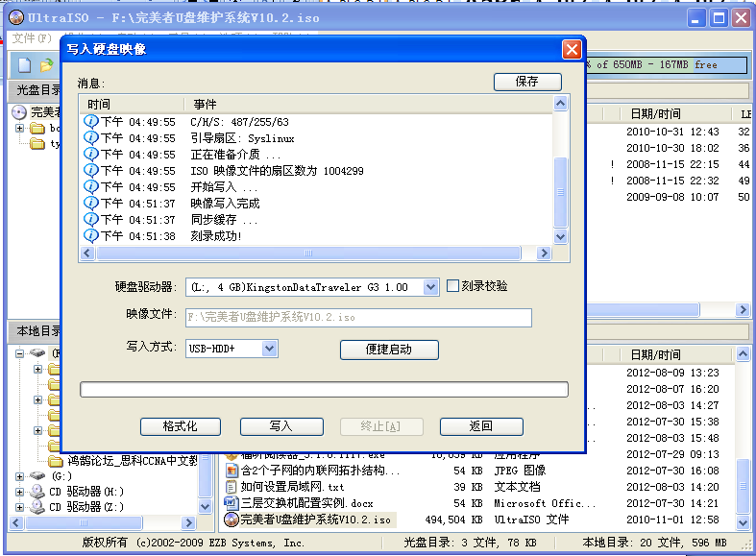Click the CD 驱动器(Z:) drive icon

pyautogui.click(x=37, y=507)
